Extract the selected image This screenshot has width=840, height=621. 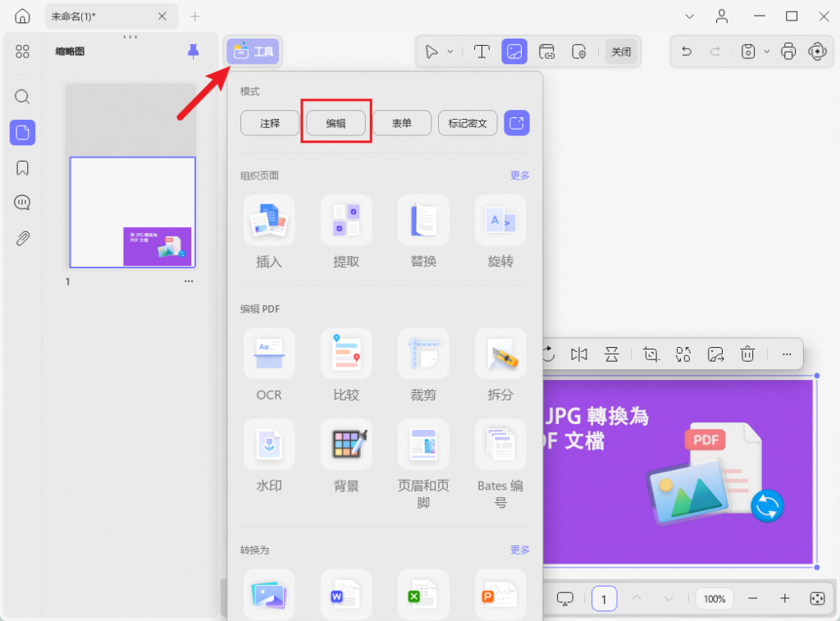[x=715, y=354]
